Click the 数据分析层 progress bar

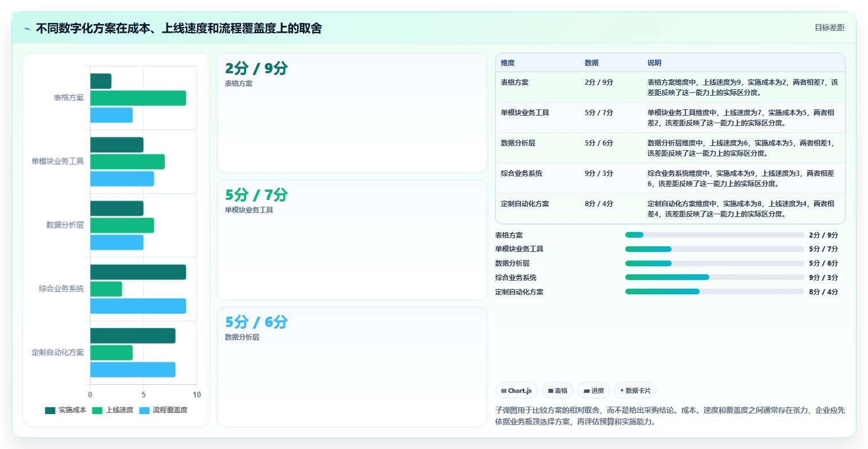point(715,263)
